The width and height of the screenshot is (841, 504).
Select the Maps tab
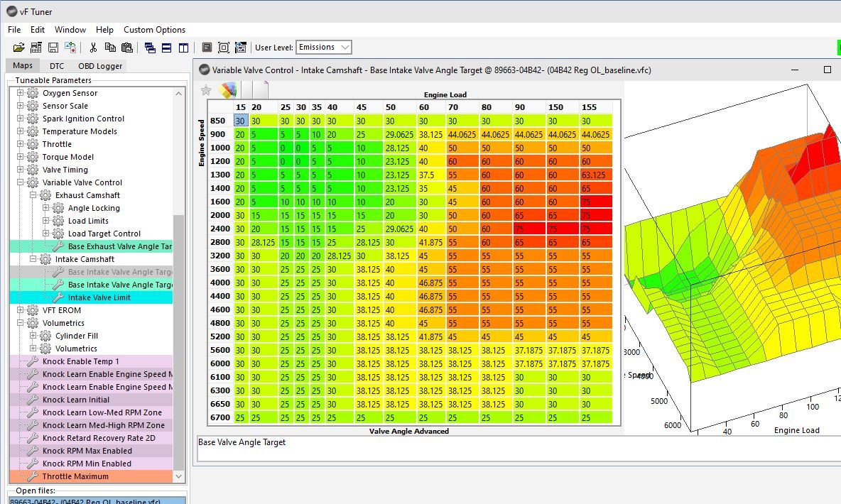[x=23, y=65]
